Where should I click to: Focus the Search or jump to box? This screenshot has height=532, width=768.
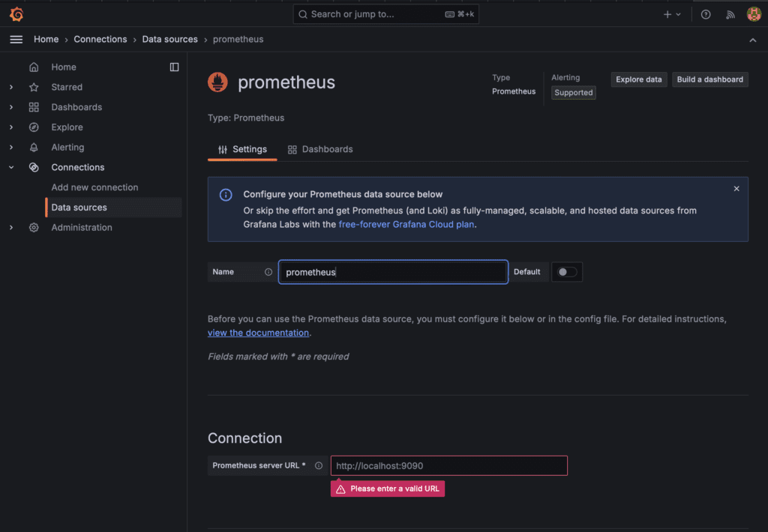pos(386,14)
